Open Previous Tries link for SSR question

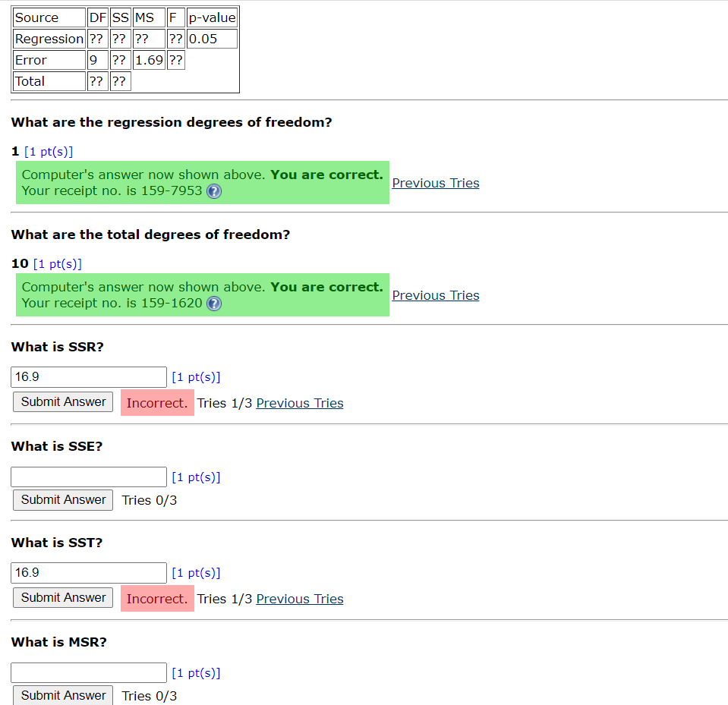pos(300,403)
